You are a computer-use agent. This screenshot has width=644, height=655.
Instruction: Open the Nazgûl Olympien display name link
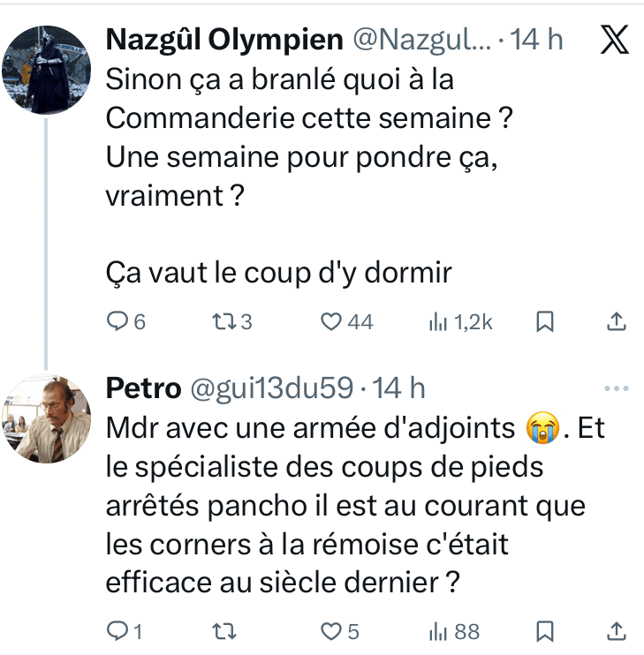224,40
